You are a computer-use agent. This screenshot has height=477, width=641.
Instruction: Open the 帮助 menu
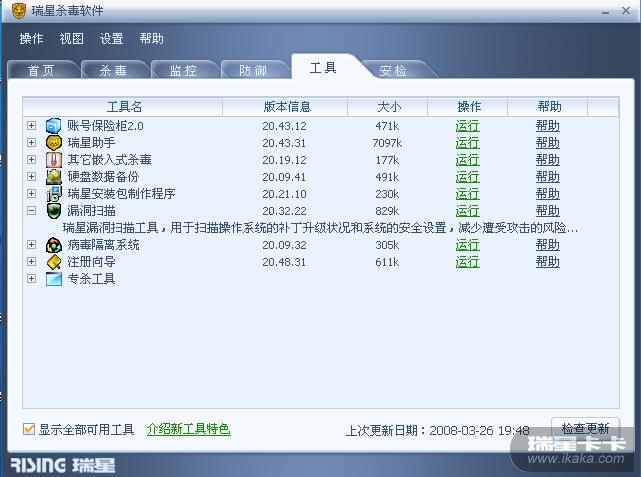151,39
